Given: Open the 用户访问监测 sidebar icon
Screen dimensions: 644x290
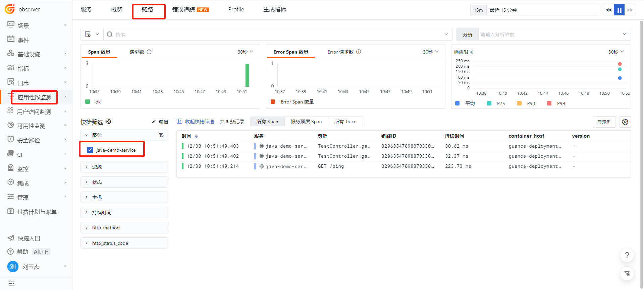Looking at the screenshot, I should pos(10,111).
